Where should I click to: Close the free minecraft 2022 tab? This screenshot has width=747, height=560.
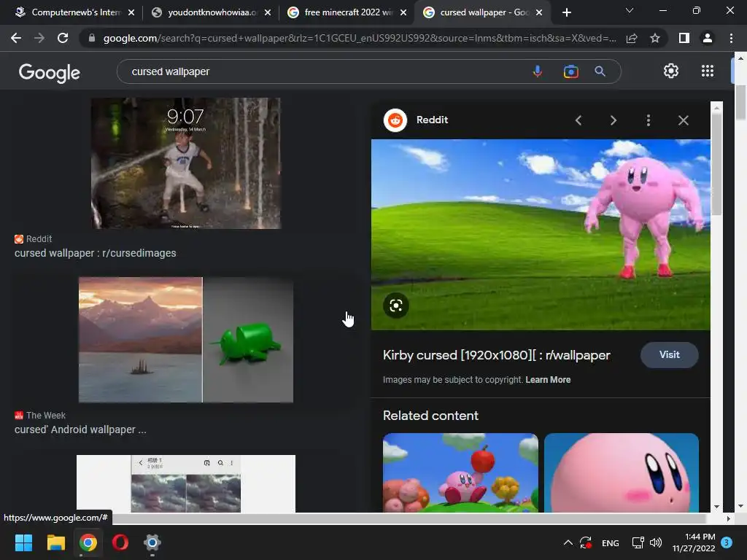pos(403,12)
